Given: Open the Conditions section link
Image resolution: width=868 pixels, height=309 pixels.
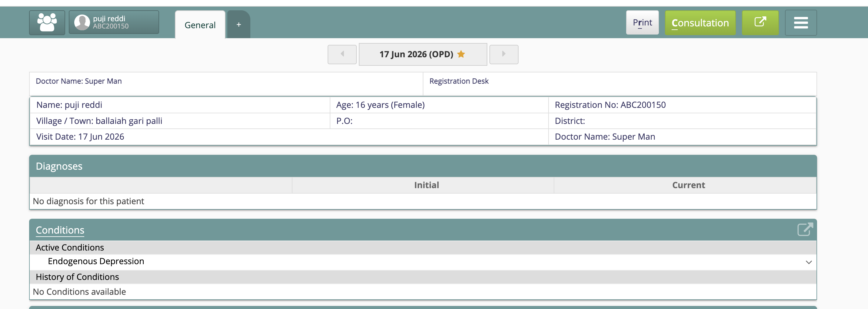Looking at the screenshot, I should 60,230.
